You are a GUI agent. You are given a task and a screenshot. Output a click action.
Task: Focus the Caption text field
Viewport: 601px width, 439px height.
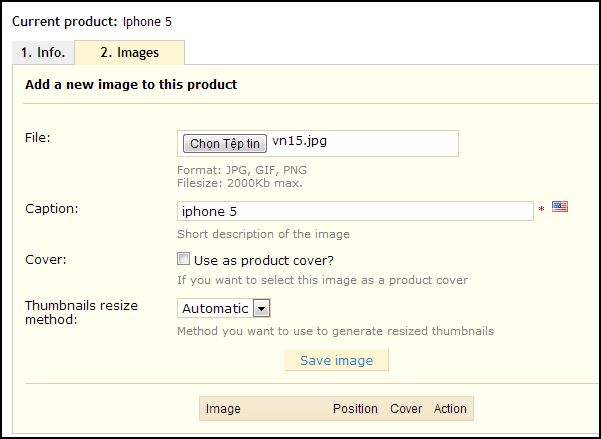[355, 211]
